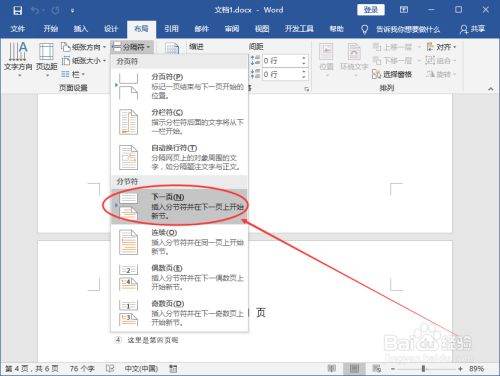Click the spacing after 0 行 field
The height and width of the screenshot is (376, 500).
tap(281, 74)
